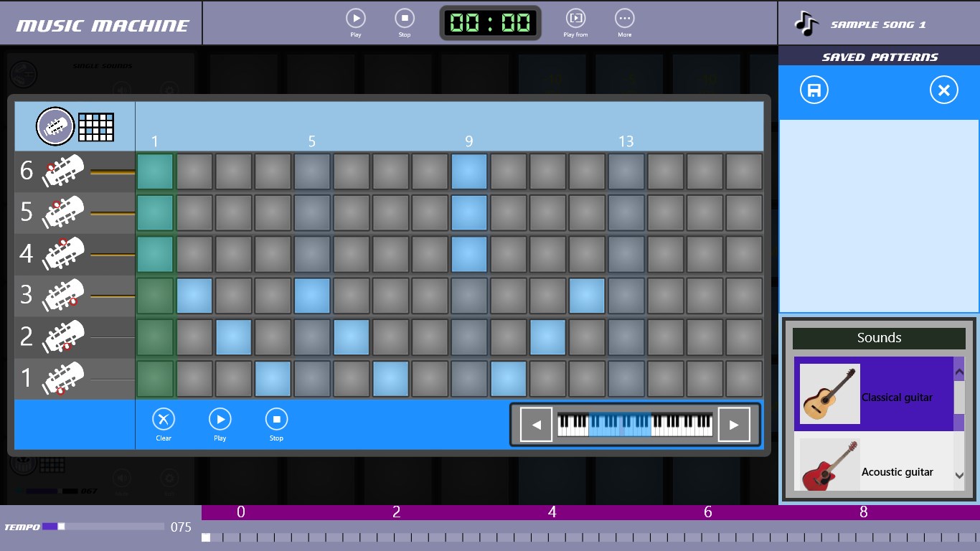This screenshot has width=980, height=551.
Task: Switch to the grid view icon
Action: tap(96, 127)
